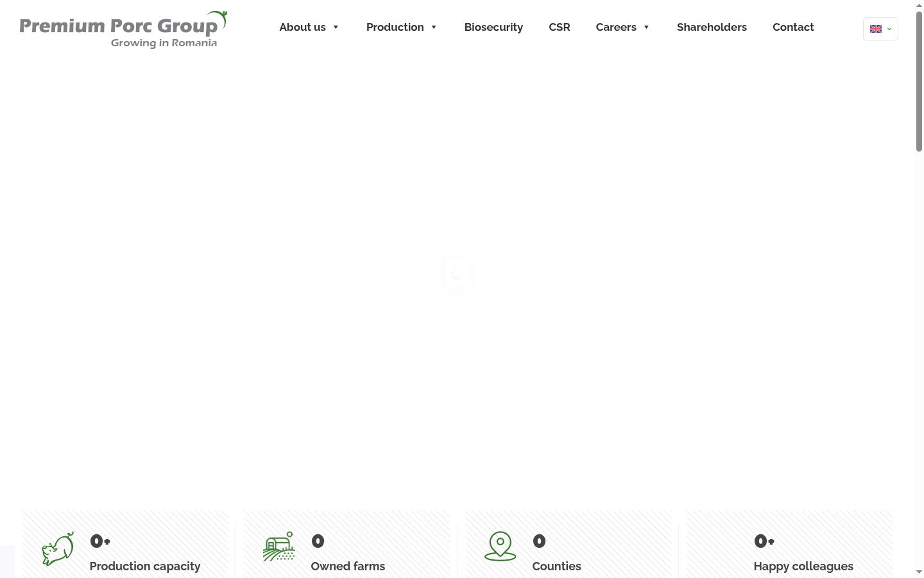Click the Happy colleagues label
This screenshot has width=924, height=578.
coord(803,566)
